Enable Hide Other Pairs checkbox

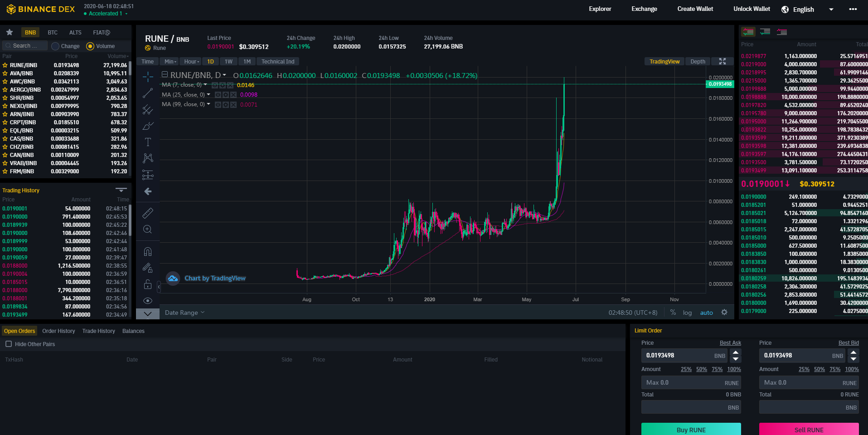point(9,344)
